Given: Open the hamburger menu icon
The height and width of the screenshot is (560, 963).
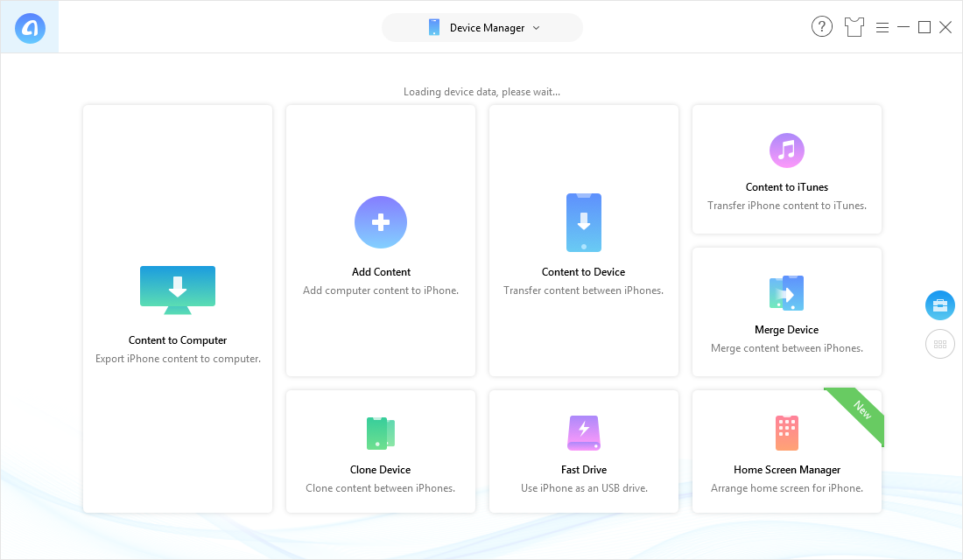Looking at the screenshot, I should [x=882, y=28].
